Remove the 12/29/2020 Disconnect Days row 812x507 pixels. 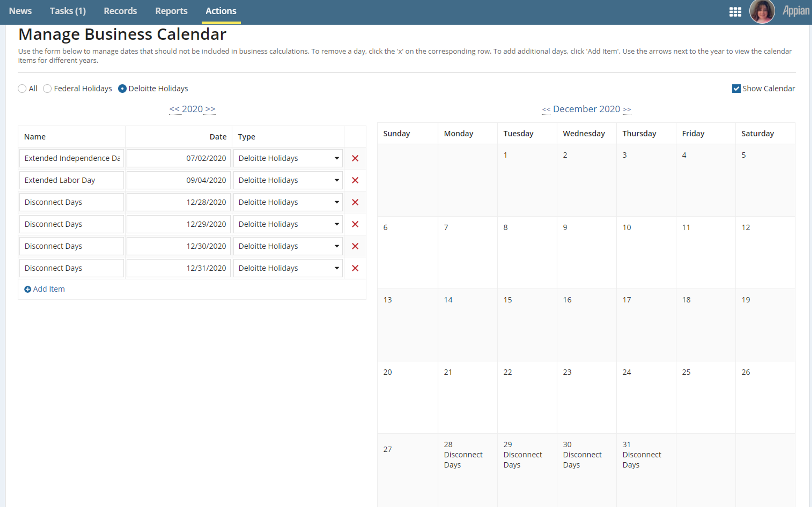pyautogui.click(x=355, y=224)
